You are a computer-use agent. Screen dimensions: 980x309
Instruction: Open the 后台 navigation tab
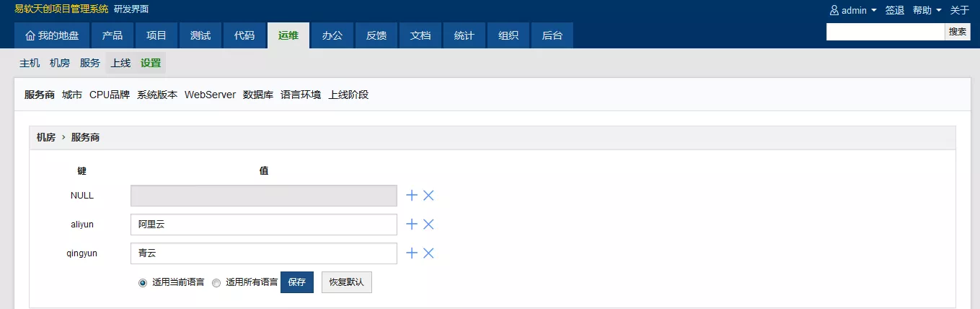[552, 35]
